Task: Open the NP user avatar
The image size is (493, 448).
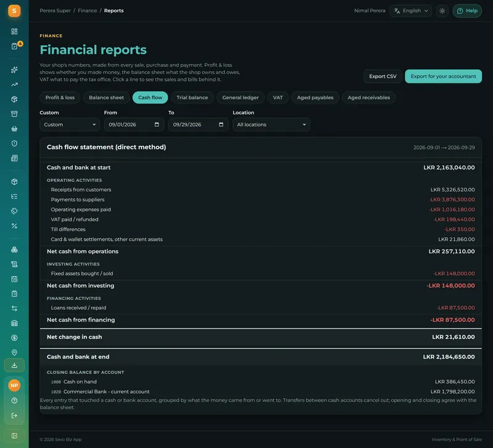Action: [x=14, y=385]
